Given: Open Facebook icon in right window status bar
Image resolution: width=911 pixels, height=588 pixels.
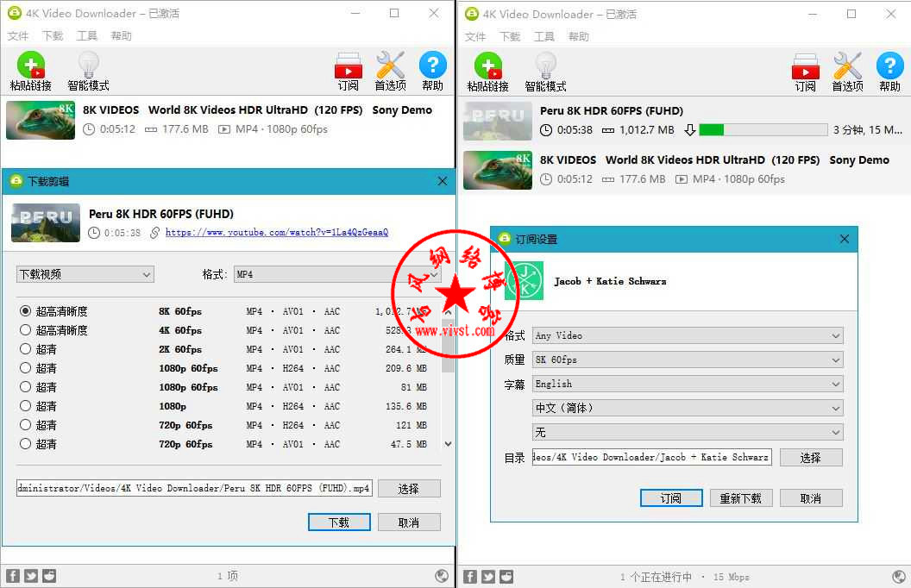Looking at the screenshot, I should [470, 577].
